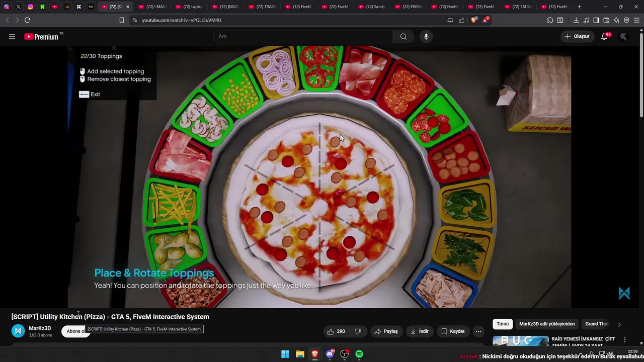Reload the page in browser
The image size is (644, 362).
[27, 20]
